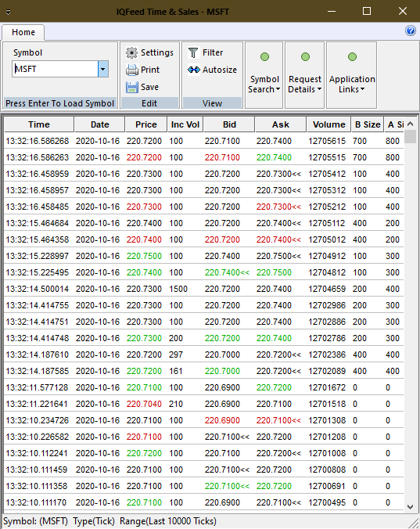This screenshot has height=529, width=420.
Task: Click the Settings label in Edit group
Action: pos(157,52)
